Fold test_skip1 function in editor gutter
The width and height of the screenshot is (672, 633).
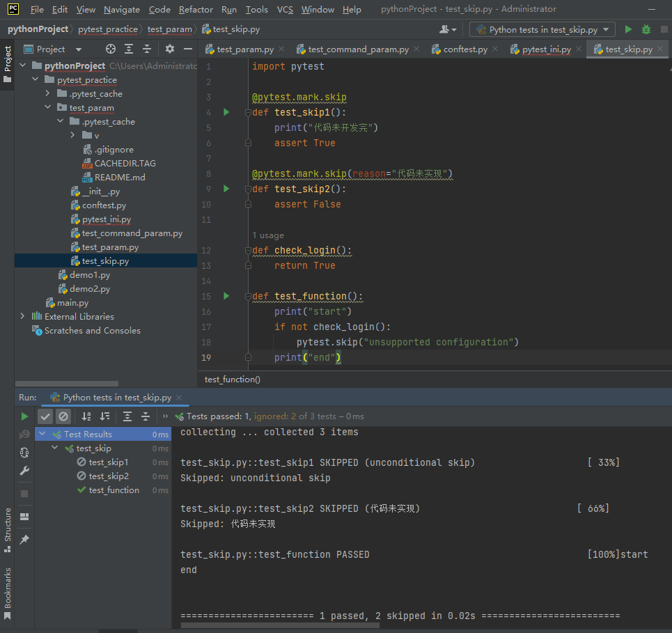pyautogui.click(x=248, y=112)
